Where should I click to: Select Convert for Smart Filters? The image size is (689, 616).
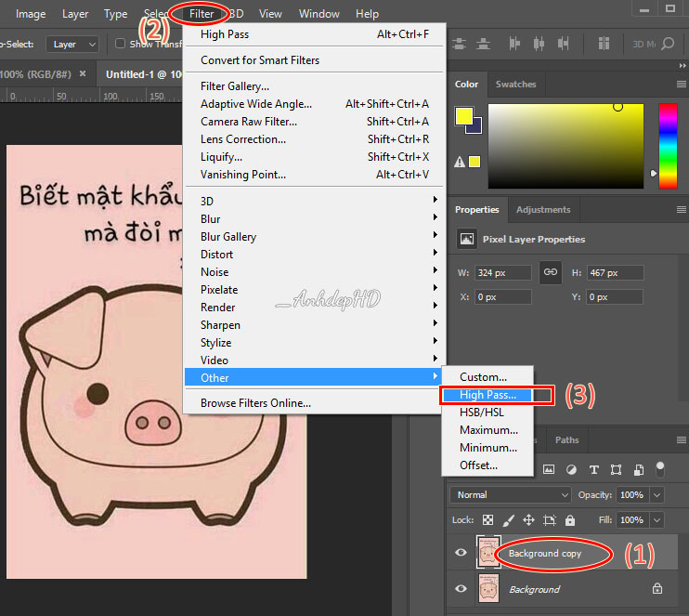[315, 60]
